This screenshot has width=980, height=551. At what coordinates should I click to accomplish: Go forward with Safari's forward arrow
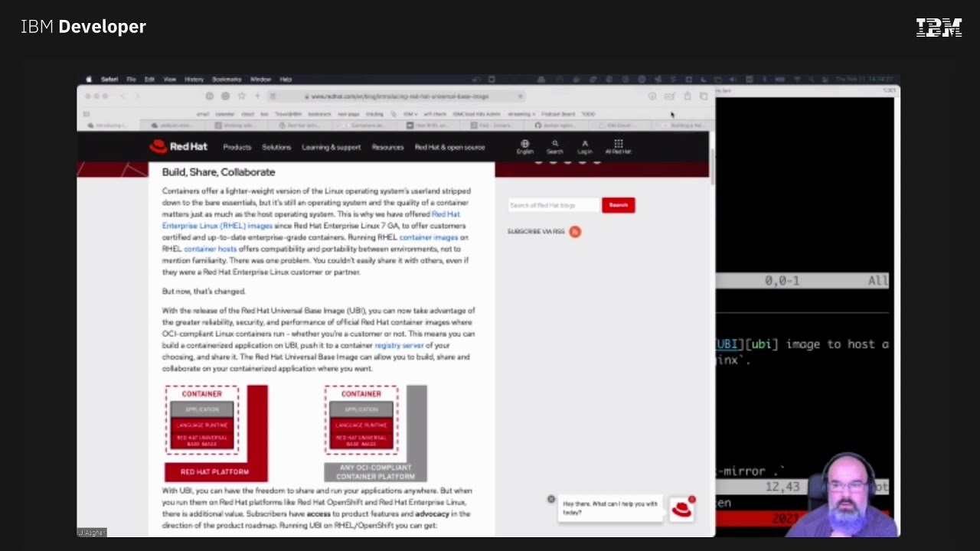click(138, 96)
